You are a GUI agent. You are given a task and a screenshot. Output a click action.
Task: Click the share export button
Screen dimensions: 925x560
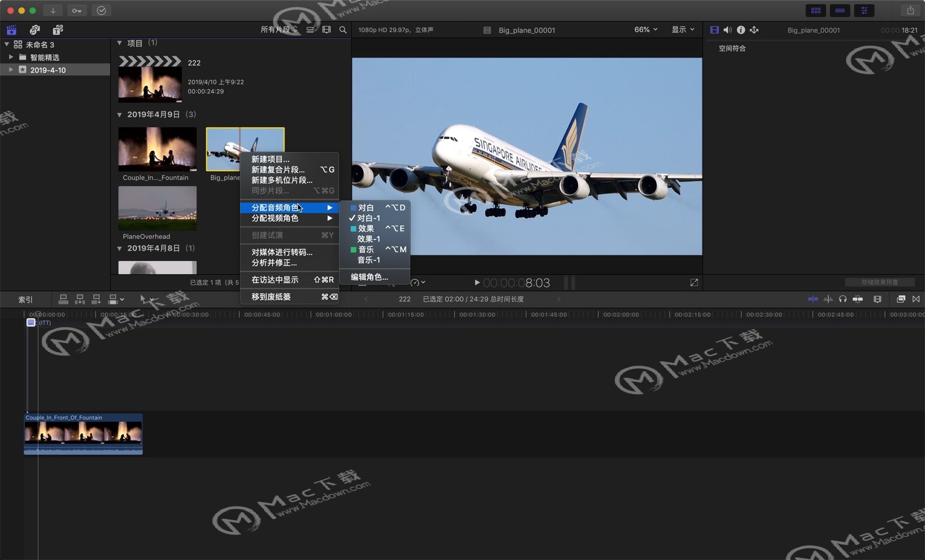coord(910,10)
